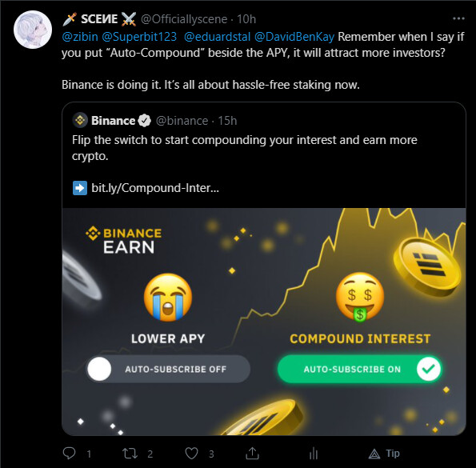This screenshot has width=476, height=468.
Task: Click the reply speech bubble icon
Action: tap(69, 453)
